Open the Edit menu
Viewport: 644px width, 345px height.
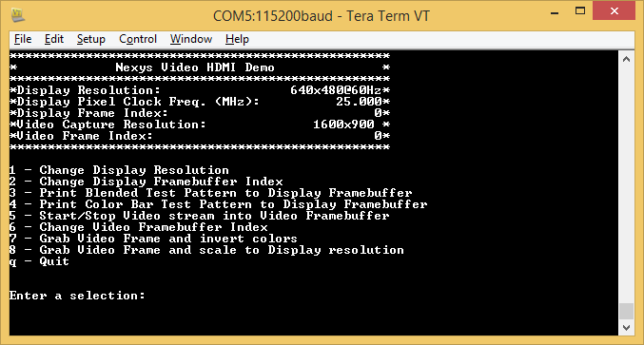(x=54, y=39)
